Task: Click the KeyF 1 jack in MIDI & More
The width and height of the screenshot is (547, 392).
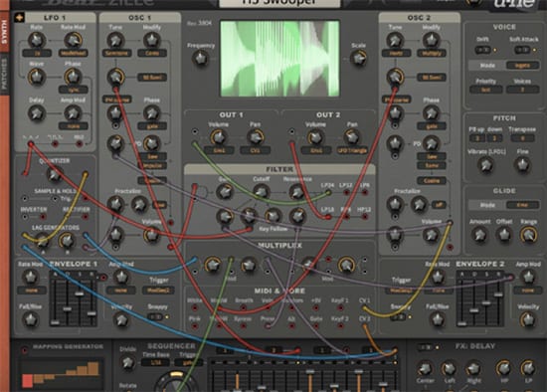Action: pos(340,307)
